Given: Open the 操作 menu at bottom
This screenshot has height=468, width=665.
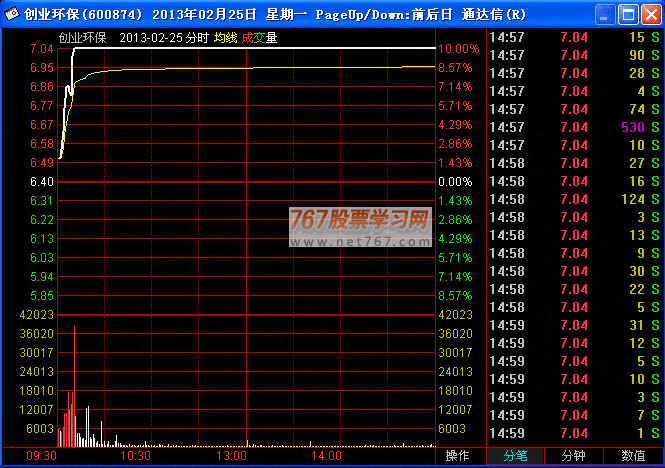Looking at the screenshot, I should [457, 455].
